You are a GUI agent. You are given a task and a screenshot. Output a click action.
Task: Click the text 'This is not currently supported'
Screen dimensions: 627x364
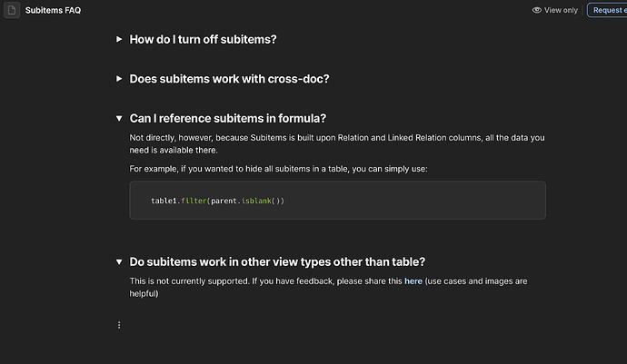tap(202, 281)
